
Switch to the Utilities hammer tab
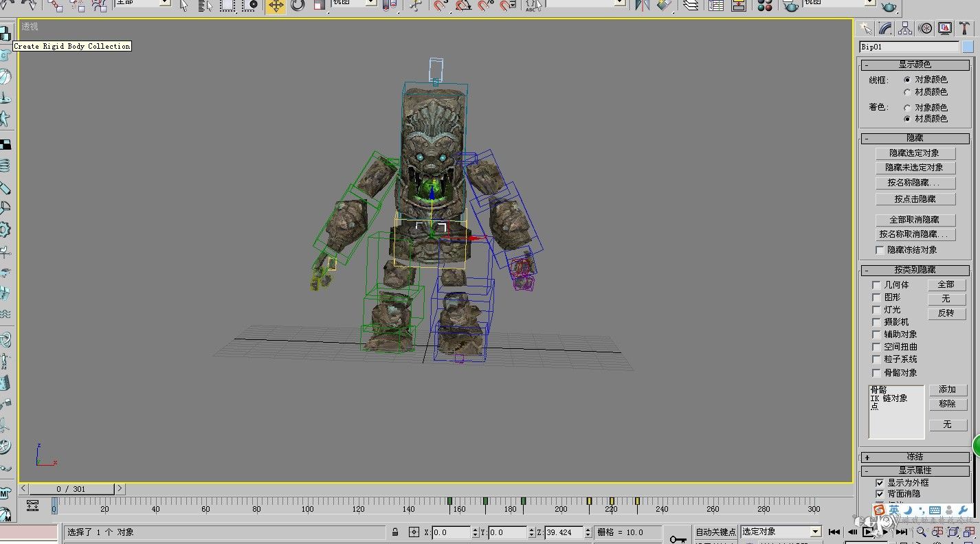pyautogui.click(x=964, y=28)
